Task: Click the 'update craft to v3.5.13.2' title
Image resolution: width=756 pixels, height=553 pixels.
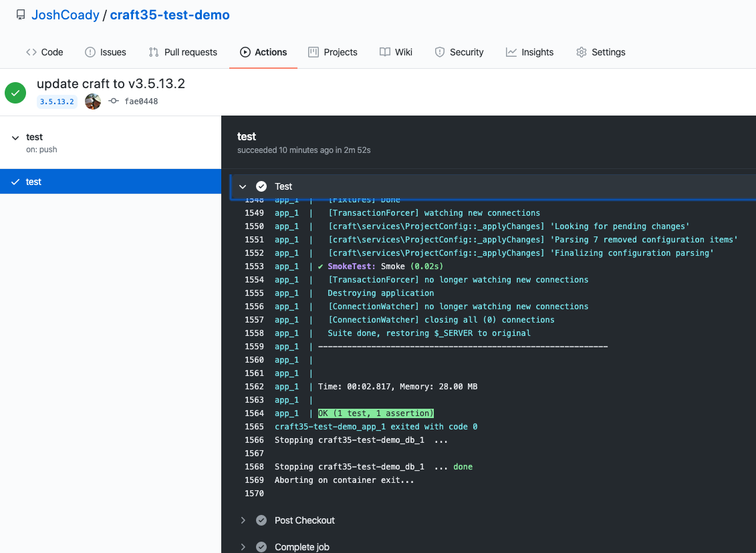Action: coord(111,83)
